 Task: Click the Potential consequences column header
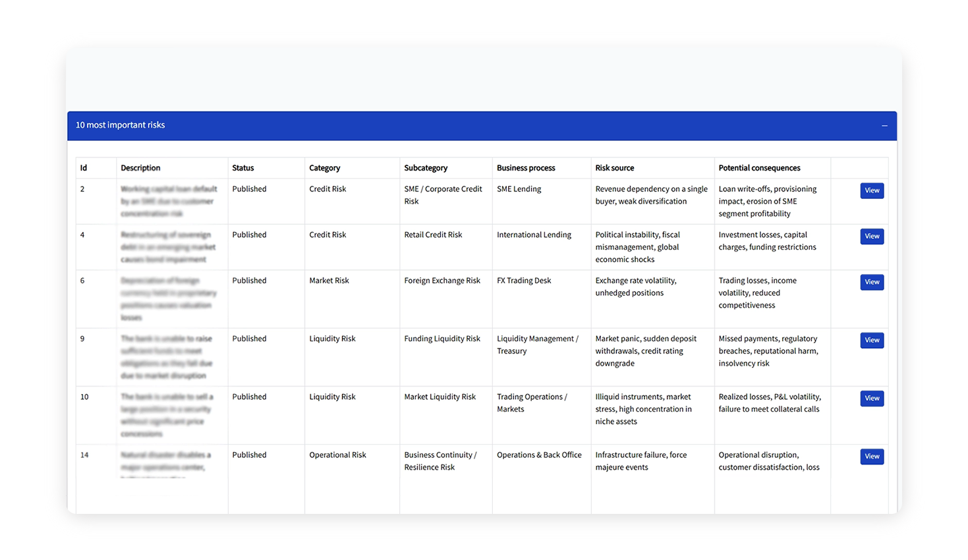(759, 168)
